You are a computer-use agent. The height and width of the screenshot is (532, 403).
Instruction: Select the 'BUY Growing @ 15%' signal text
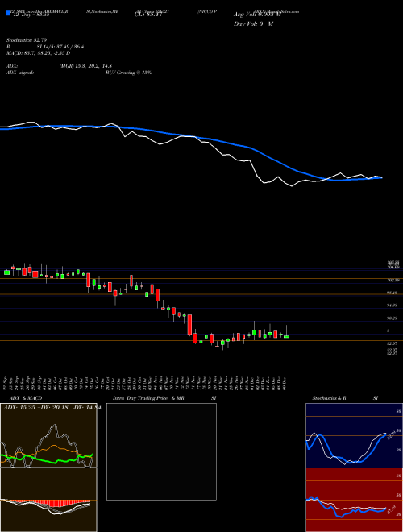(128, 73)
